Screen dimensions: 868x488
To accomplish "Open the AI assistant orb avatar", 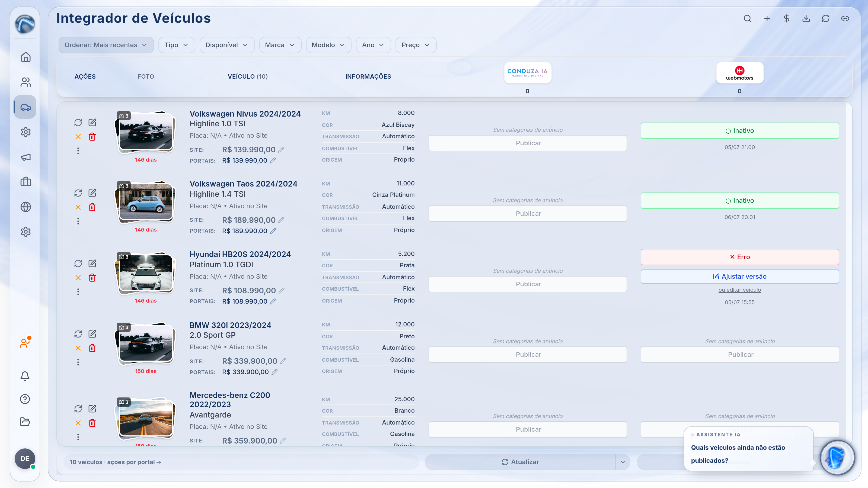I will 837,458.
